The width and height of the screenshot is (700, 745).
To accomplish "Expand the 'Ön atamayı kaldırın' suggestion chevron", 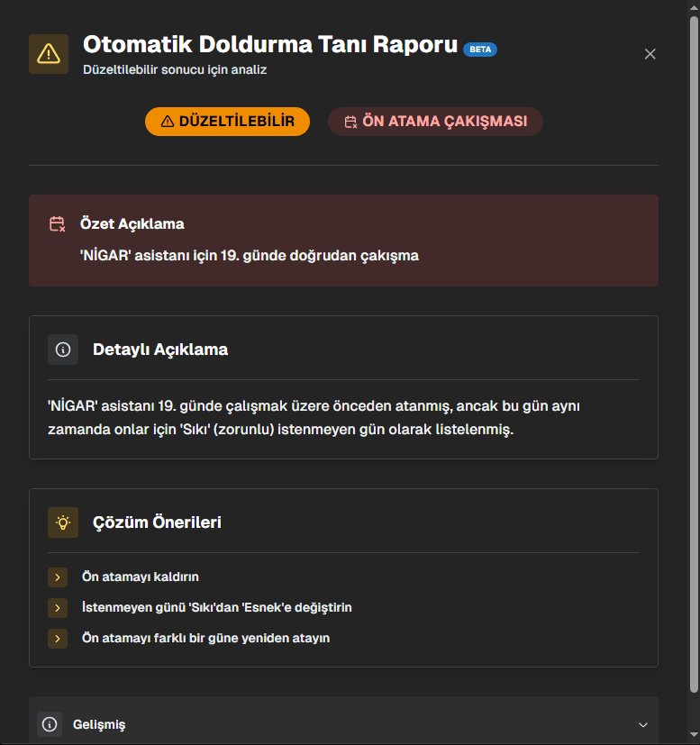I will click(58, 577).
